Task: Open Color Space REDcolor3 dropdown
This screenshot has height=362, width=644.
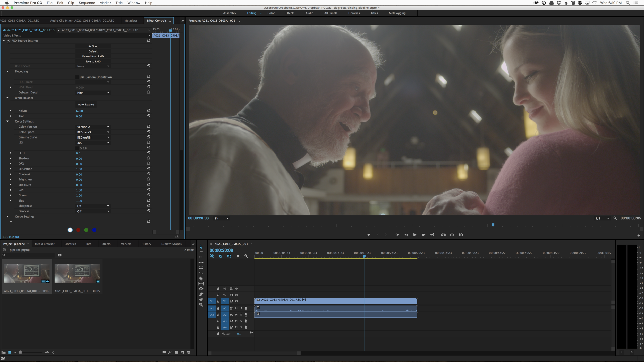Action: point(93,132)
